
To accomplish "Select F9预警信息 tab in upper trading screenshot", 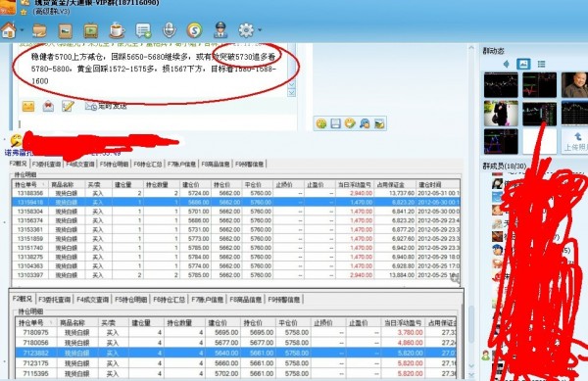I will coord(249,165).
